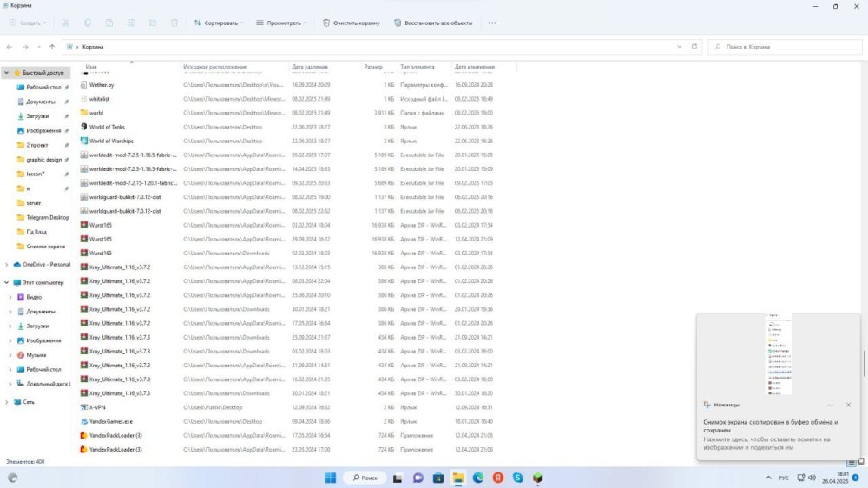This screenshot has height=488, width=868.
Task: Click the Поиск в Корзина search field
Action: pyautogui.click(x=785, y=47)
